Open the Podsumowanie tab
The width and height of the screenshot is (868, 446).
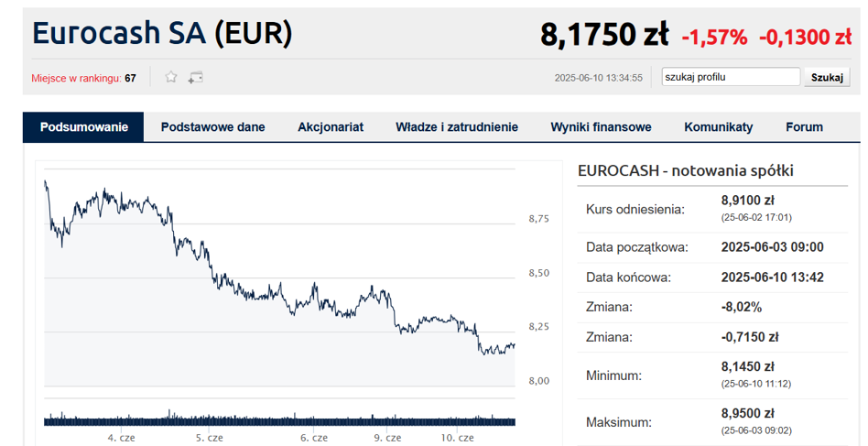[83, 127]
